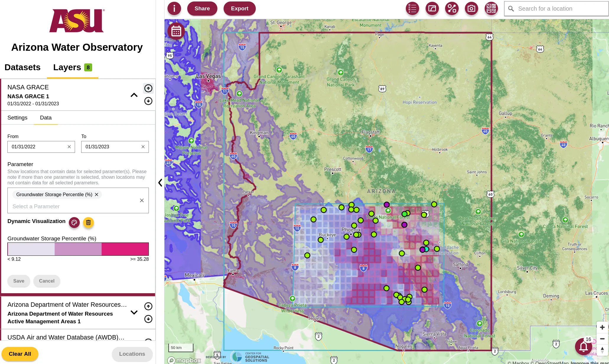Move Arizona Department of Water Resources layer down

[x=148, y=319]
